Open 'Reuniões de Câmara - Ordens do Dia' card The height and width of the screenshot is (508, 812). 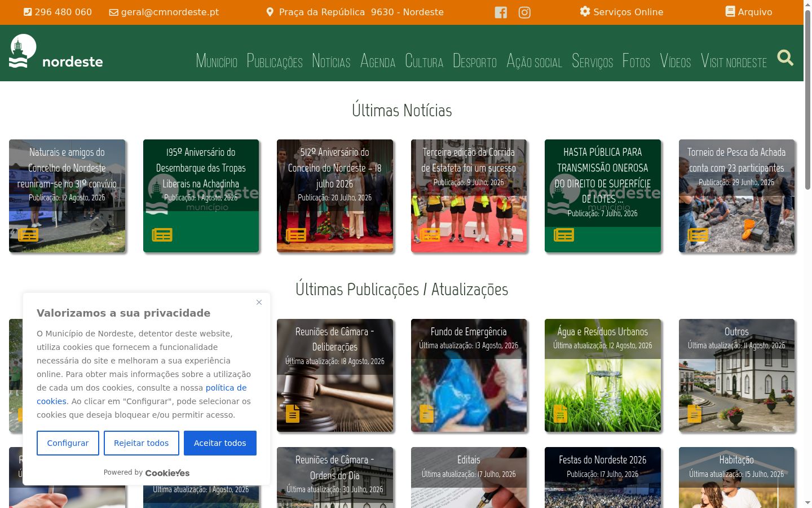(x=335, y=478)
